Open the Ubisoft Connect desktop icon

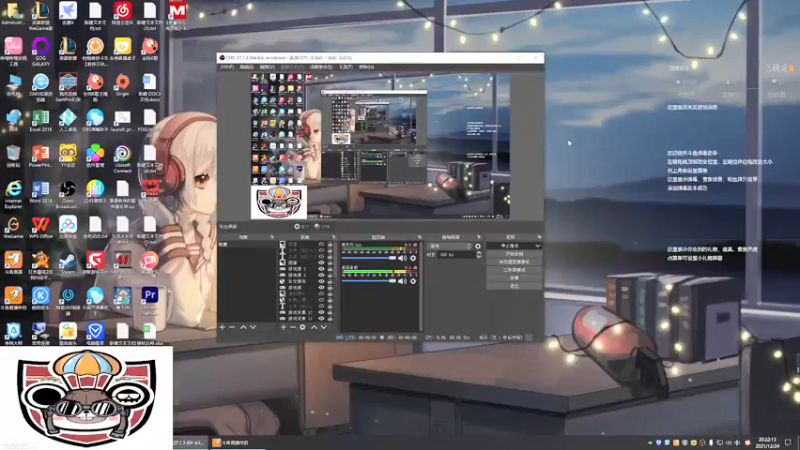click(x=122, y=159)
